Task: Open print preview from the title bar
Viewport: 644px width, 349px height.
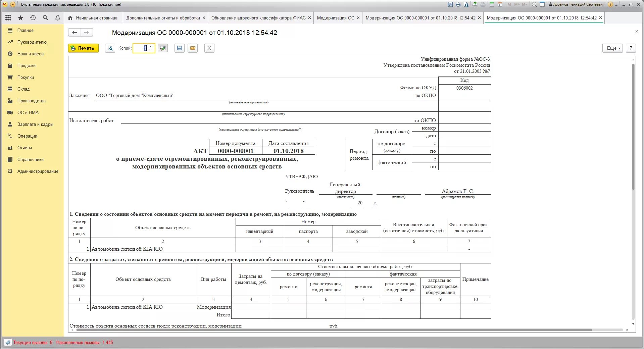Action: pyautogui.click(x=466, y=4)
